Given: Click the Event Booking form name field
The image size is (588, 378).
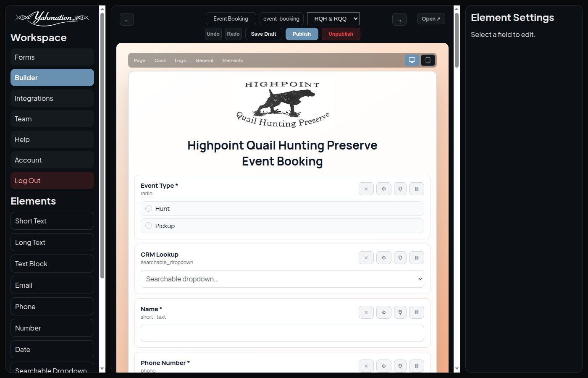Looking at the screenshot, I should point(231,19).
